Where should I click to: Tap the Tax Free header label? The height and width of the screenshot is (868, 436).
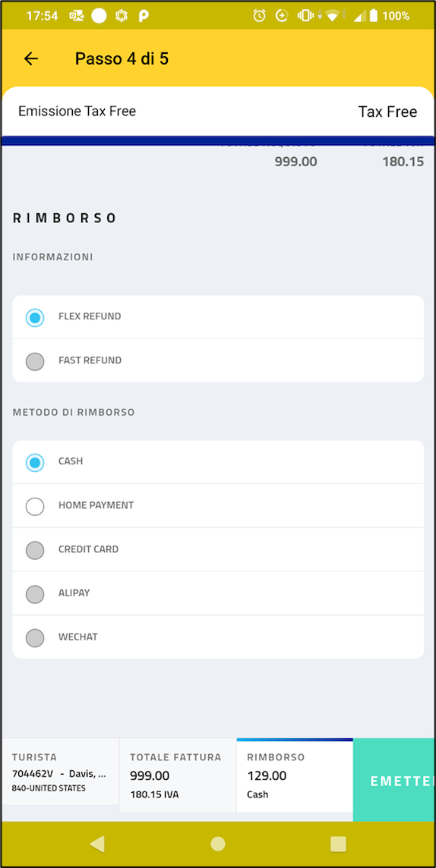click(x=387, y=112)
